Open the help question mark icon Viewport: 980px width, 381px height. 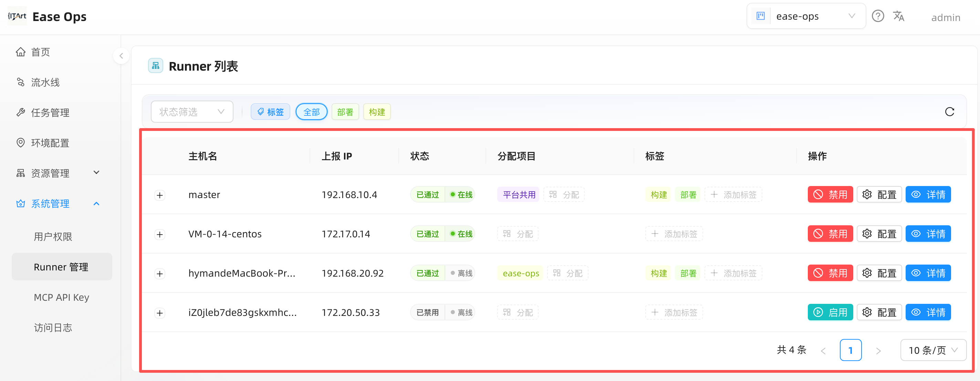[x=878, y=16]
